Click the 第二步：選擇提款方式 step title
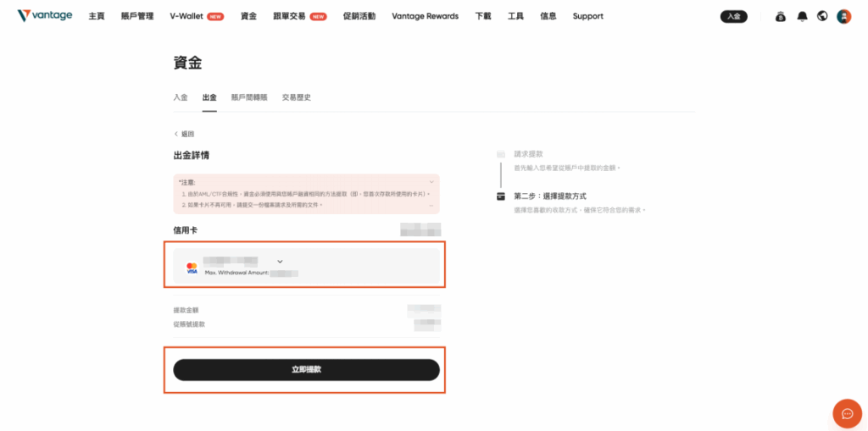The width and height of the screenshot is (868, 431). tap(549, 196)
